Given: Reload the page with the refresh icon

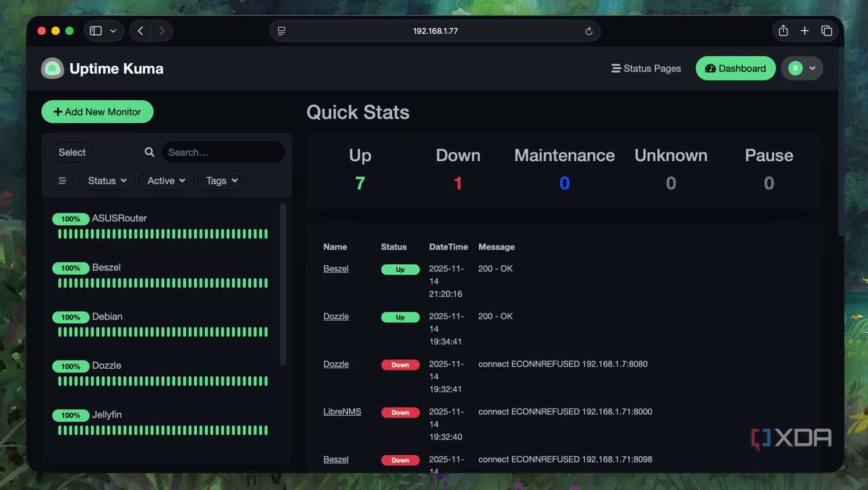Looking at the screenshot, I should 588,31.
